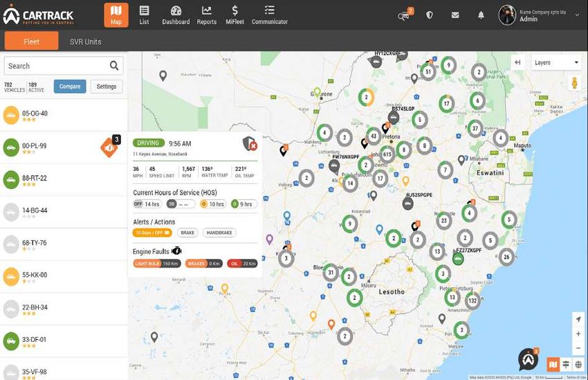Image resolution: width=588 pixels, height=380 pixels.
Task: Click the green car icon for 88-RT-22
Action: (x=11, y=180)
